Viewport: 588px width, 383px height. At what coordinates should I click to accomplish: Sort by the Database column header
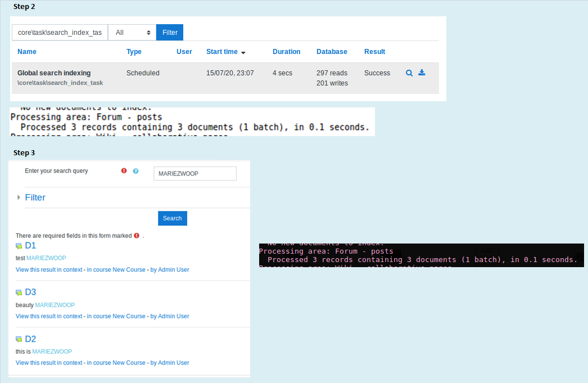tap(332, 52)
